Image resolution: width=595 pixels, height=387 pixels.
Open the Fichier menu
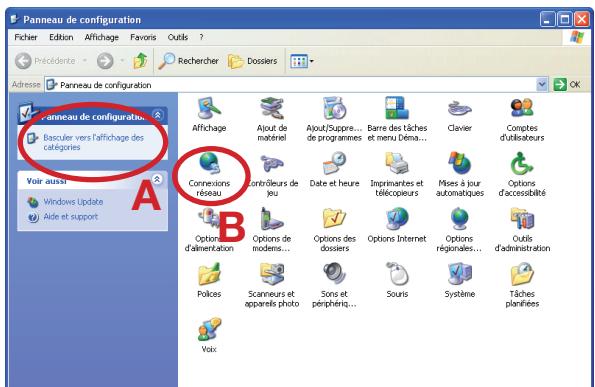pyautogui.click(x=26, y=37)
